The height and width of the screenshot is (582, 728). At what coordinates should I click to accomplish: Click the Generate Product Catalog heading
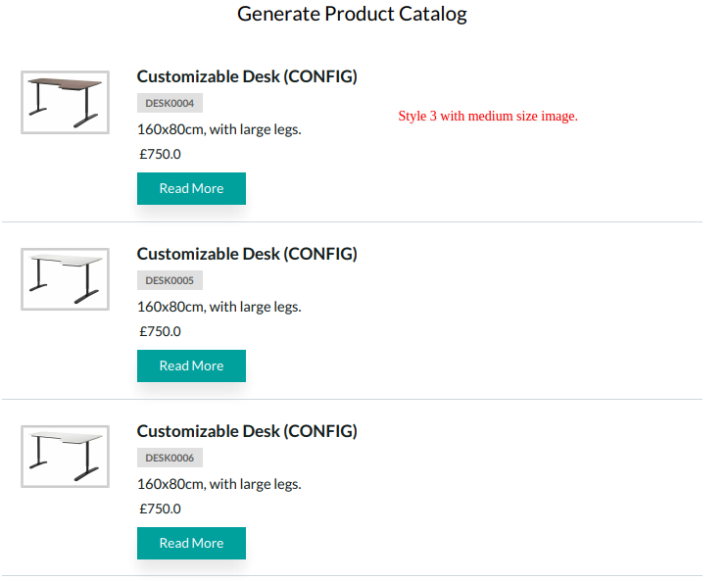point(352,14)
